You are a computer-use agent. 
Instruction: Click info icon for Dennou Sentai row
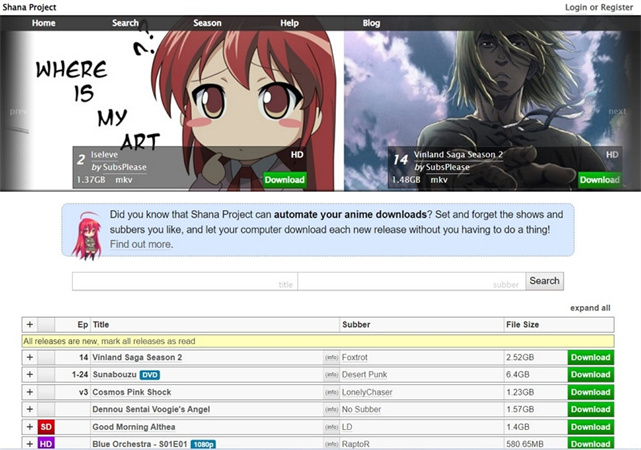pos(332,410)
